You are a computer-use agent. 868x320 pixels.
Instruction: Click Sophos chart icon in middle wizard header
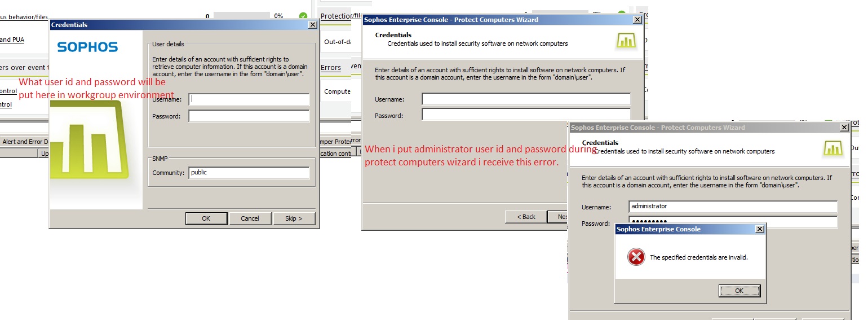click(626, 40)
